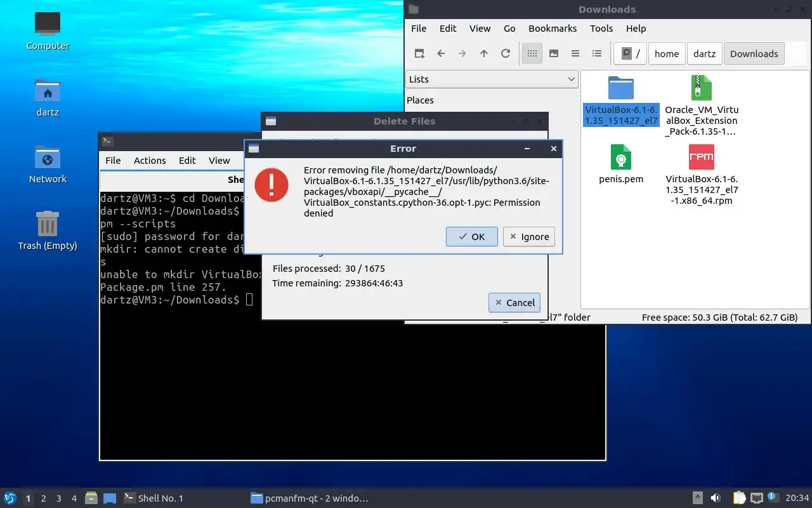Open the Trash (Empty) desktop icon
The height and width of the screenshot is (508, 812).
tap(48, 224)
